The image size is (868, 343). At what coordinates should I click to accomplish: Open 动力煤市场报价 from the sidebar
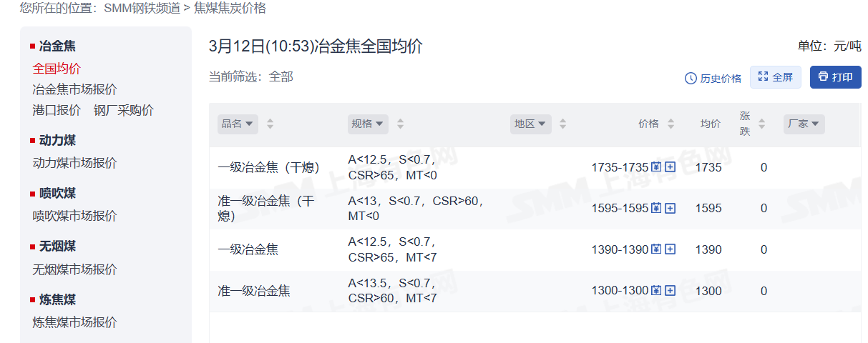pos(74,163)
